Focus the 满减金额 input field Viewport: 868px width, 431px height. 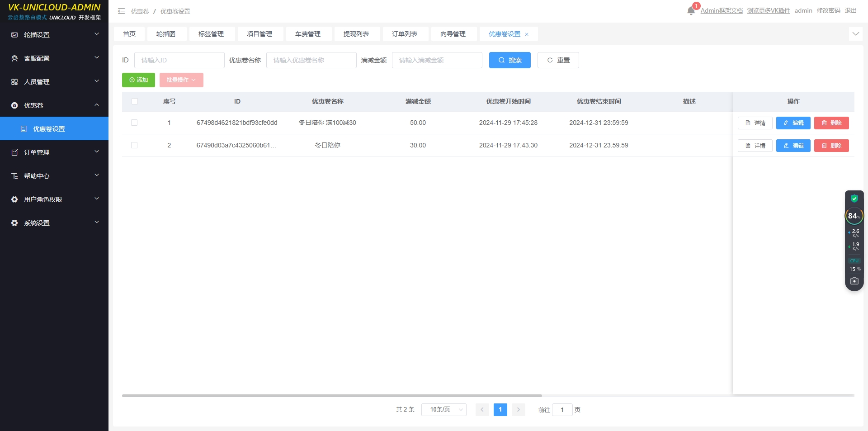(437, 60)
